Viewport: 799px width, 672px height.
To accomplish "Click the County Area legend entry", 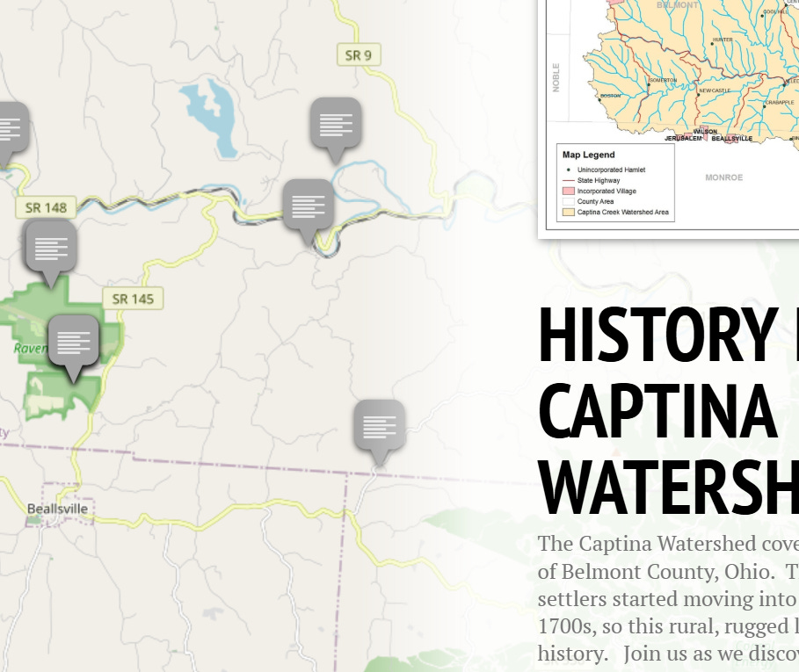I will [x=595, y=202].
